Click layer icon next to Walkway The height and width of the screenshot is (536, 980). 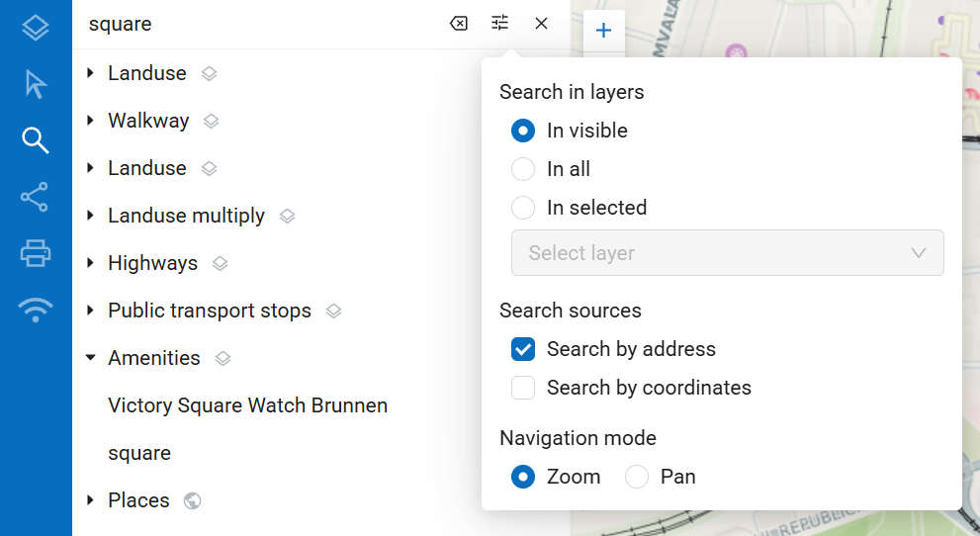coord(212,122)
